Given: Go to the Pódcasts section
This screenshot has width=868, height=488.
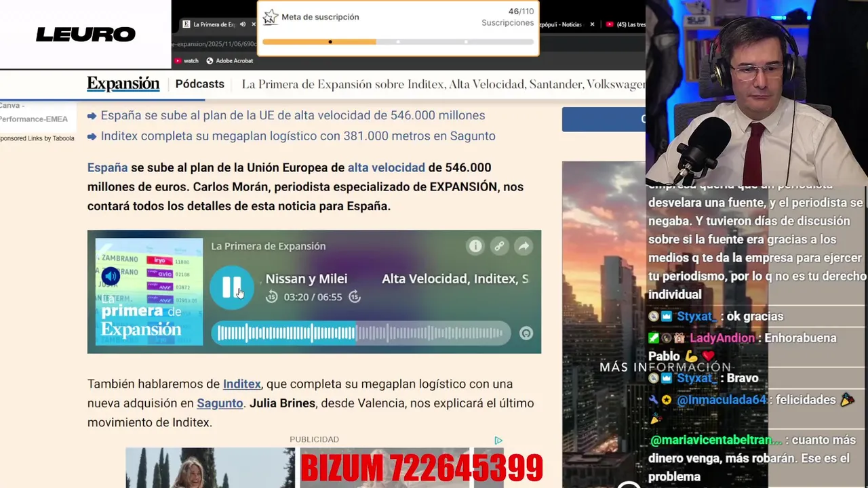Looking at the screenshot, I should click(199, 84).
